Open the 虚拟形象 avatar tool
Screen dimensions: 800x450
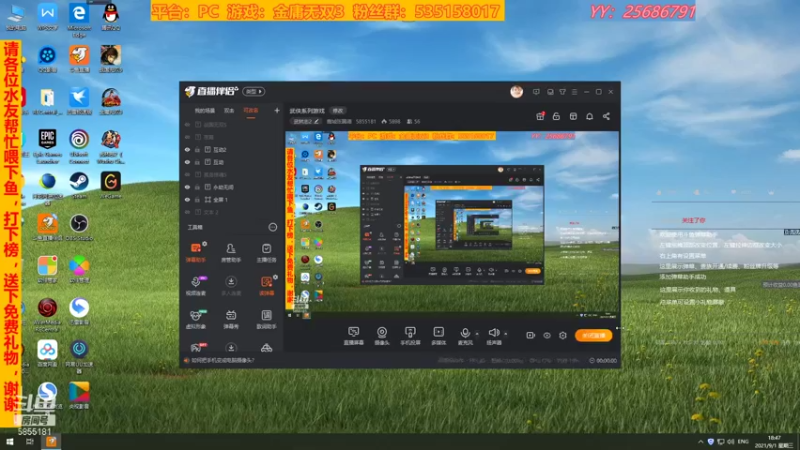pyautogui.click(x=195, y=319)
